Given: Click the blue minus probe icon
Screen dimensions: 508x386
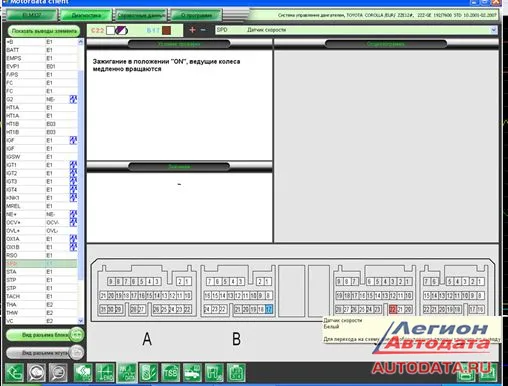Looking at the screenshot, I should point(203,30).
